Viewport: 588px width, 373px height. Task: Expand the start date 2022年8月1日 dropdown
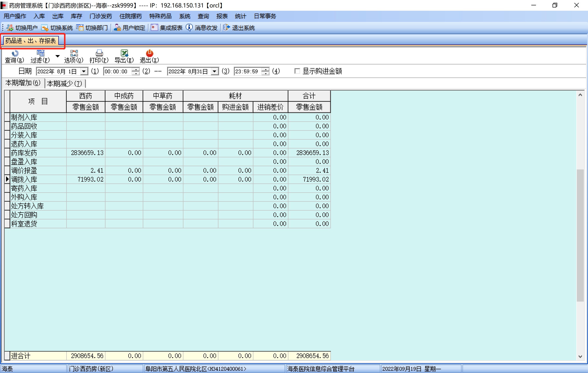84,71
